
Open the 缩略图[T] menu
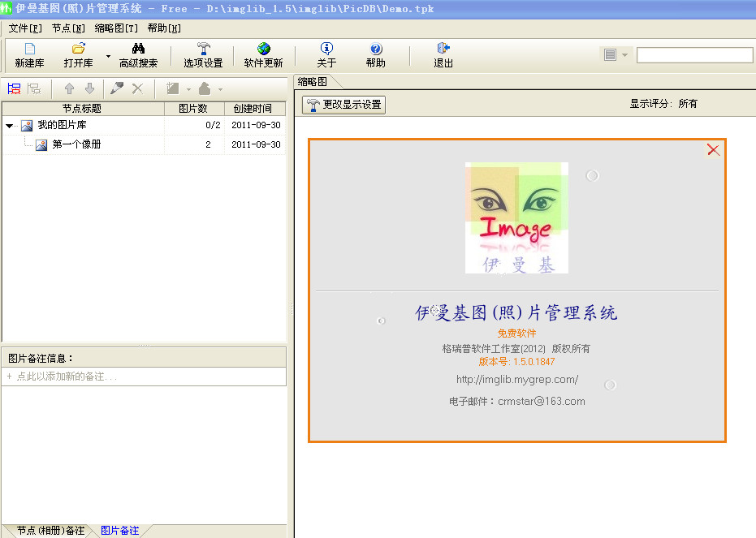(115, 28)
